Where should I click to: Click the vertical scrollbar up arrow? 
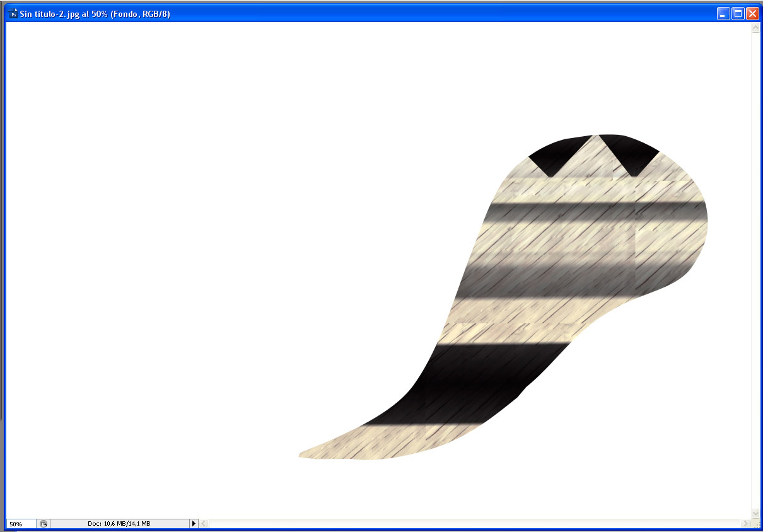point(755,29)
